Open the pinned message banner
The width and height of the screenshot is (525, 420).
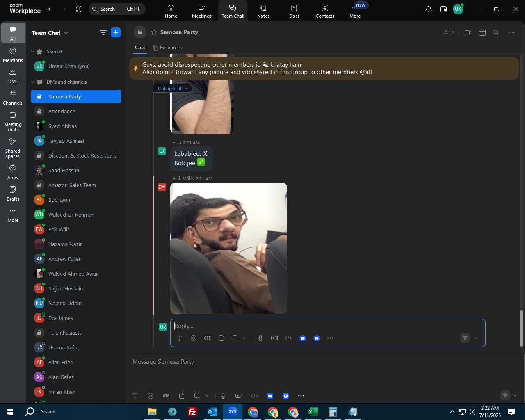[x=324, y=68]
